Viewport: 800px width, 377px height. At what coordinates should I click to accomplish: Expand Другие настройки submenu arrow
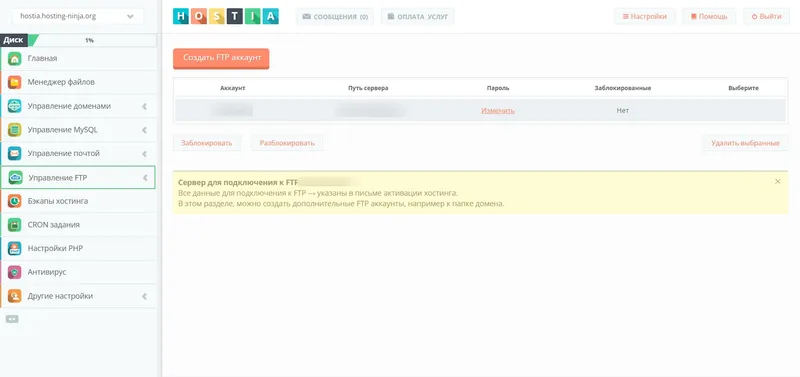click(x=144, y=296)
